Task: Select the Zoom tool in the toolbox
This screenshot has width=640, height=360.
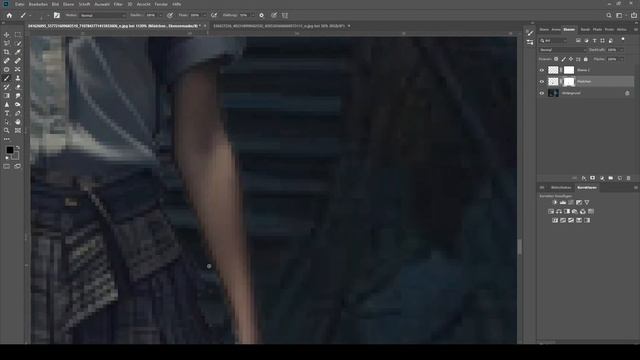Action: click(7, 131)
